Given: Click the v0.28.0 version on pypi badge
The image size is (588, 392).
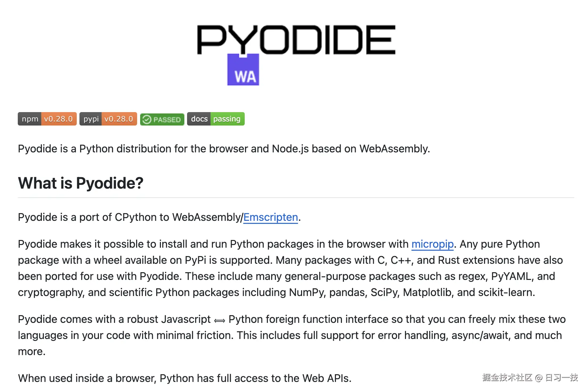Looking at the screenshot, I should pyautogui.click(x=119, y=119).
